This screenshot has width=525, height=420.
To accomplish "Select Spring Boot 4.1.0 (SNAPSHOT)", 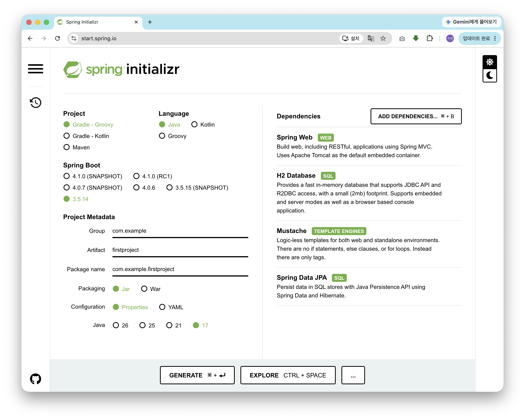I will point(93,176).
